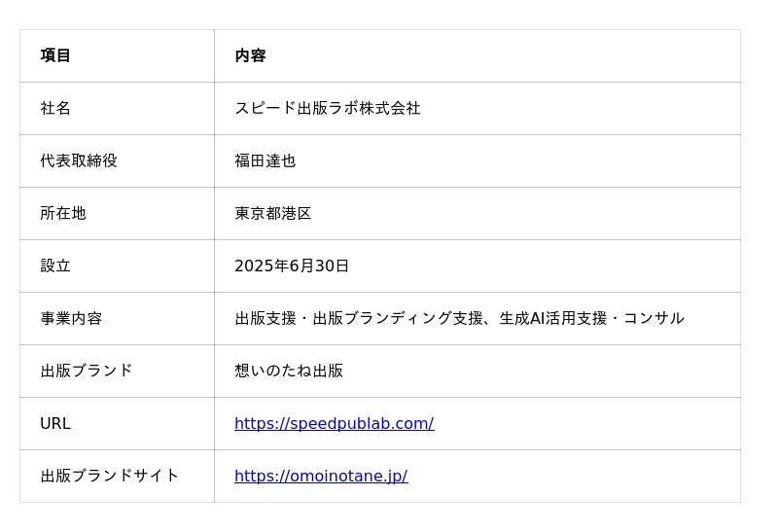Screen dimensions: 778x532
Task: Select the 代表取締役 label cell
Action: tap(79, 160)
